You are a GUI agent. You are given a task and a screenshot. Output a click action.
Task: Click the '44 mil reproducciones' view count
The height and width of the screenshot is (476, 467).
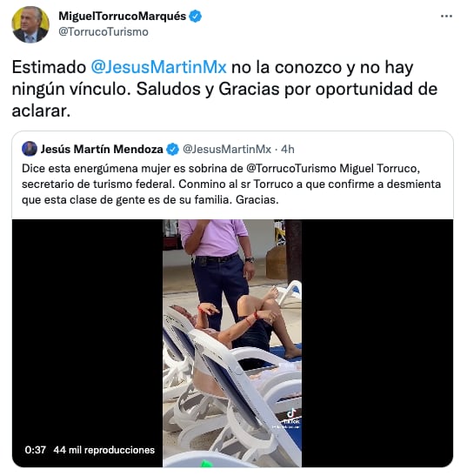(104, 450)
